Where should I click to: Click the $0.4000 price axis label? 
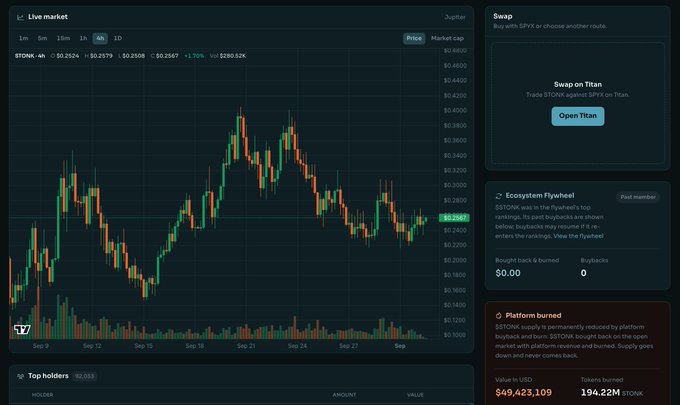455,111
